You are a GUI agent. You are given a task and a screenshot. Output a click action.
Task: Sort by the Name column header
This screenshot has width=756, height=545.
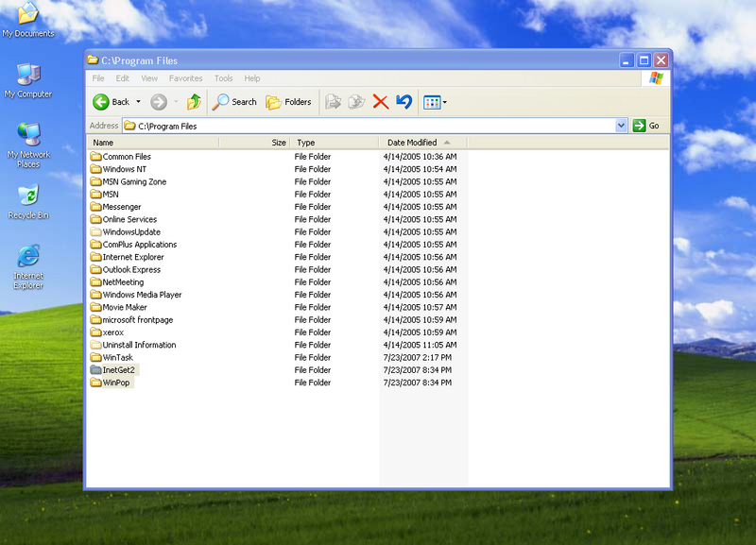[x=153, y=143]
